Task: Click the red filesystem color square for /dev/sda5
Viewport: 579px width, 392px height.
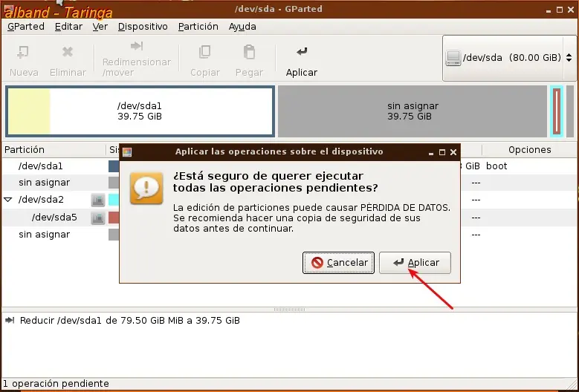Action: (x=114, y=218)
